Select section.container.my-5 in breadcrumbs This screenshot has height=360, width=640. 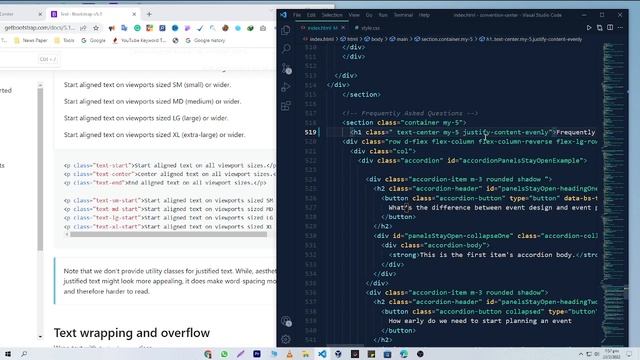(x=443, y=39)
